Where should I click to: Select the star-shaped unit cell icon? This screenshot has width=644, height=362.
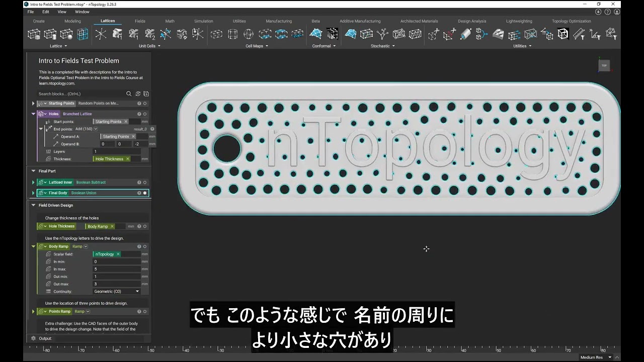[x=101, y=34]
